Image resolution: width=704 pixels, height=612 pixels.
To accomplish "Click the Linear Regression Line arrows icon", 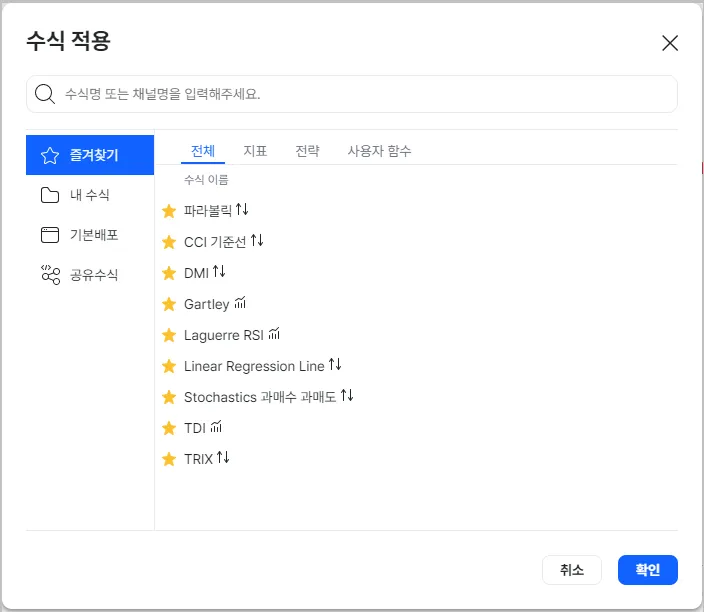I will 335,365.
